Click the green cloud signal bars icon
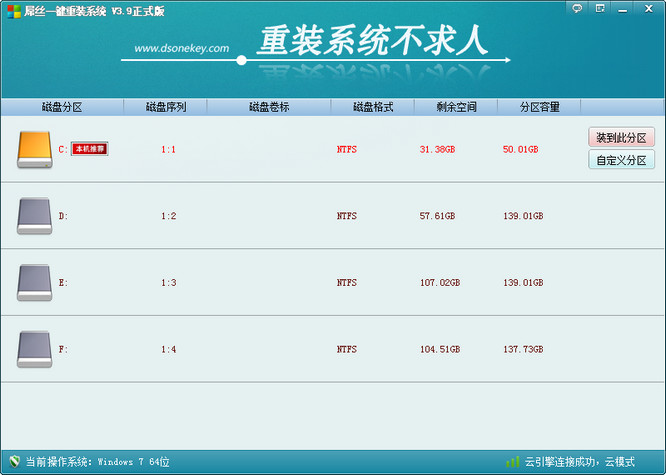666x475 pixels. (x=512, y=462)
